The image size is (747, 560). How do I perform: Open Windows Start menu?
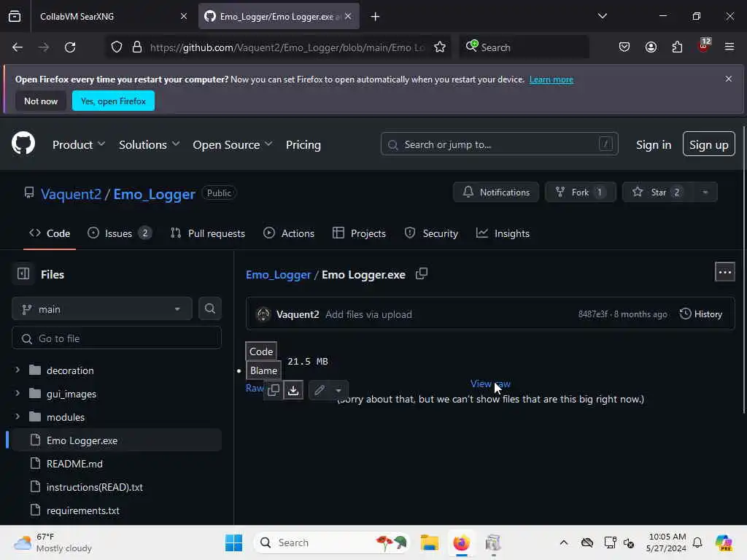point(233,542)
